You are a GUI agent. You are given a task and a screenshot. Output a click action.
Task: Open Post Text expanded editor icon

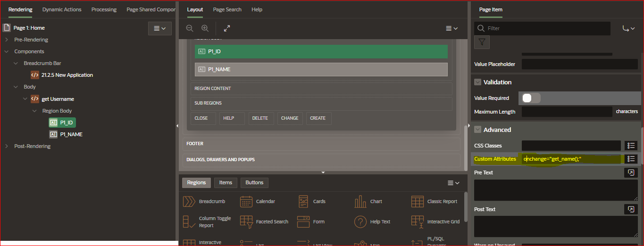click(x=631, y=209)
